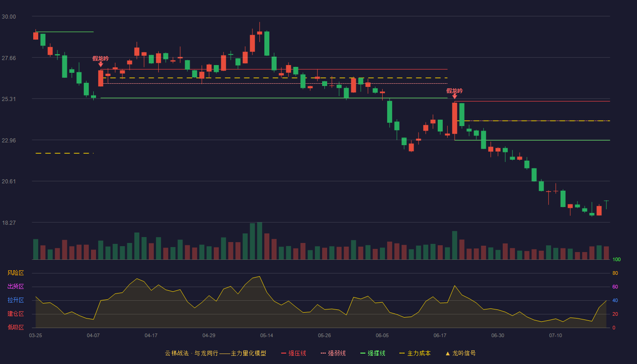Select the 风险区 zone label
The height and width of the screenshot is (364, 637).
[x=15, y=273]
